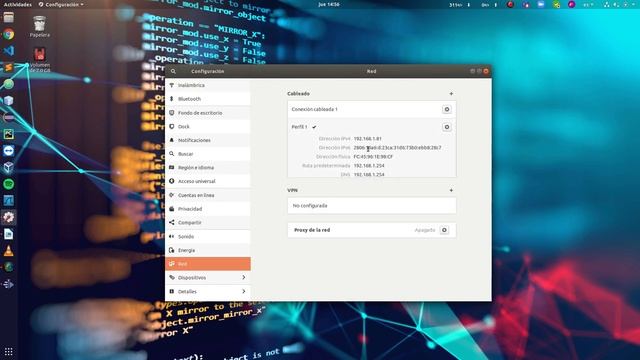Select Cuentas en línea in the sidebar
This screenshot has height=360, width=640.
pyautogui.click(x=208, y=195)
